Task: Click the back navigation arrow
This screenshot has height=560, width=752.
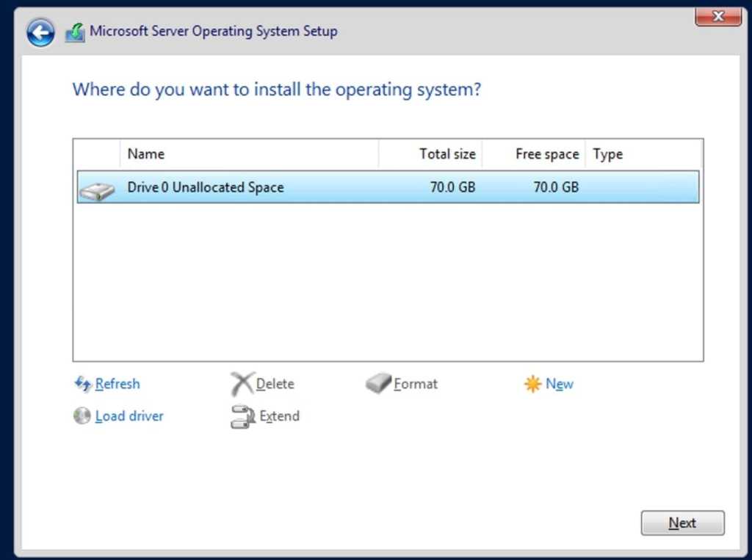Action: tap(40, 32)
